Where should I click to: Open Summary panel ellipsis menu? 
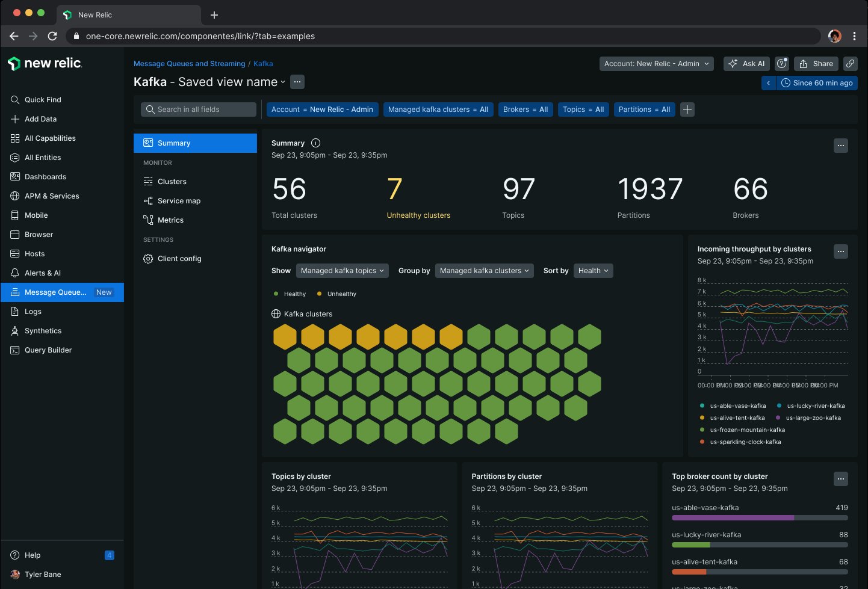pos(841,146)
